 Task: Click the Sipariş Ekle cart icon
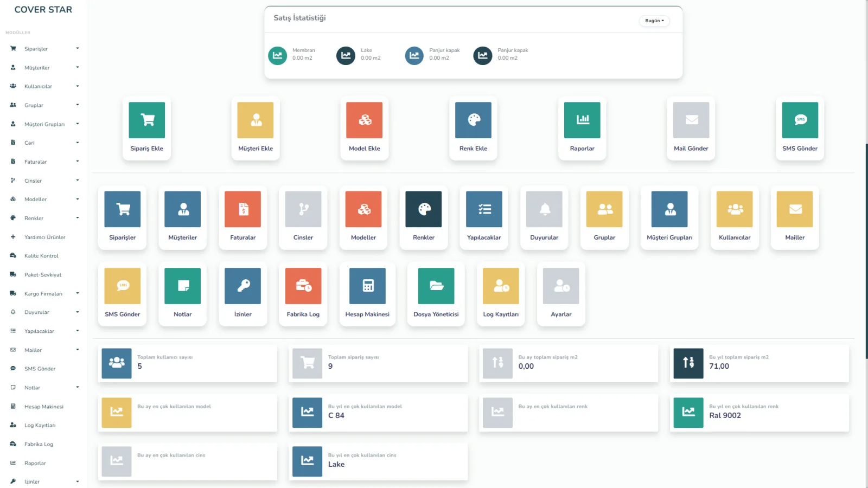(x=146, y=120)
